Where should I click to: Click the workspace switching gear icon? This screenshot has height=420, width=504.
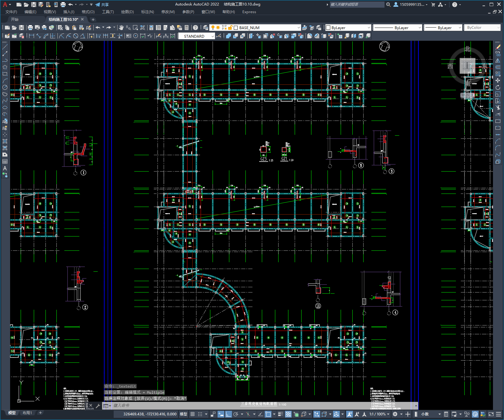tap(395, 414)
